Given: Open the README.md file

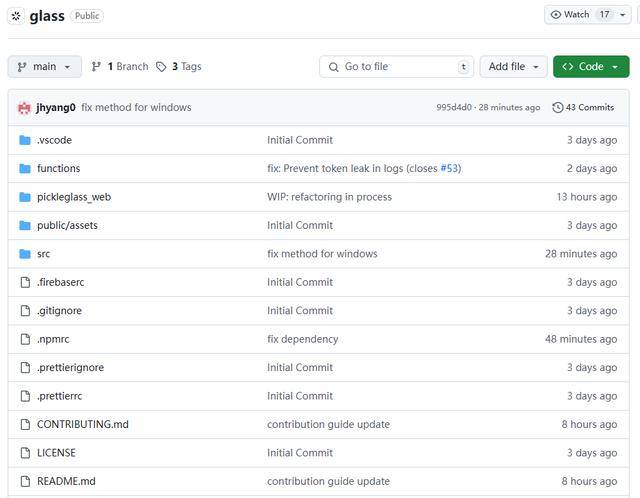Looking at the screenshot, I should tap(66, 481).
